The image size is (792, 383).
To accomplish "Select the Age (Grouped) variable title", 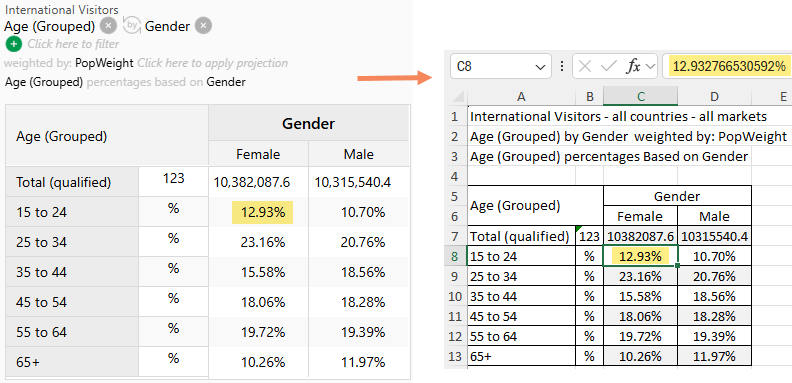I will pos(50,26).
